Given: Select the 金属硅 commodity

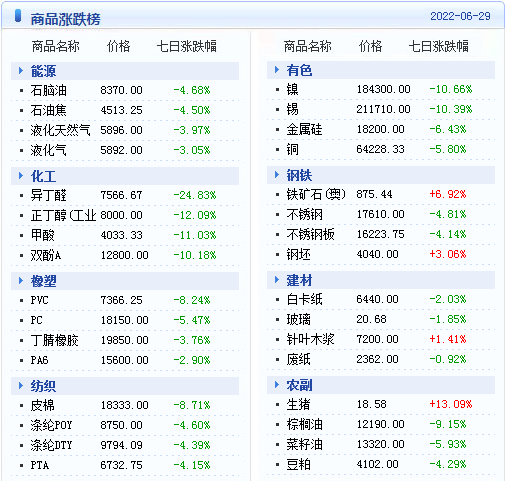Looking at the screenshot, I should [x=305, y=129].
